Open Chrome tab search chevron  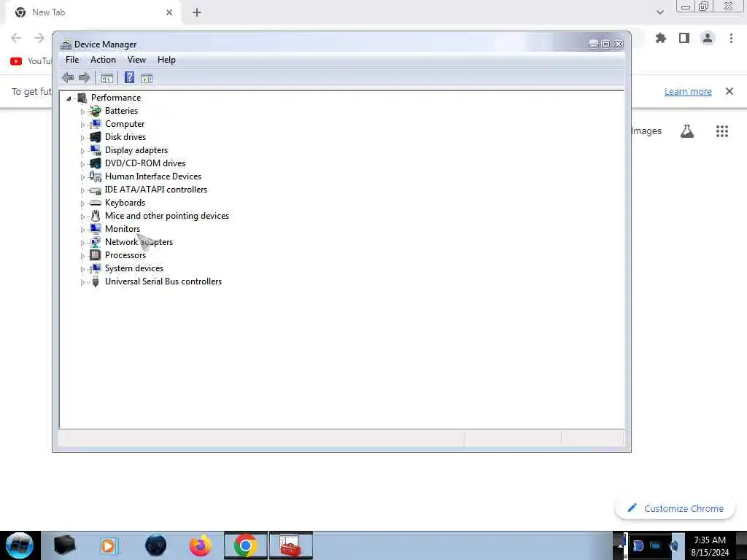(x=659, y=12)
